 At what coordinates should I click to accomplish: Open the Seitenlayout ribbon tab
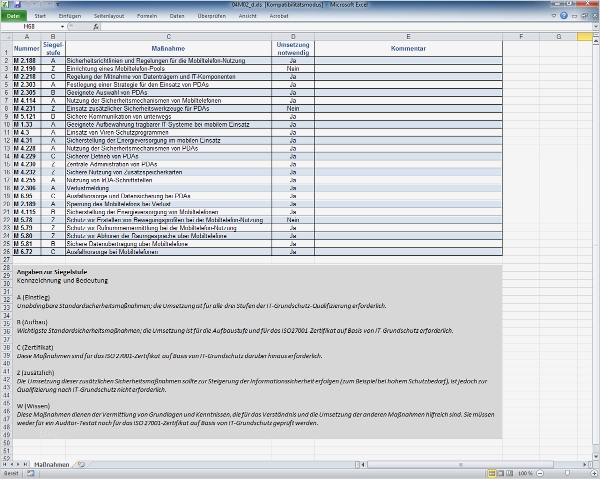[x=109, y=16]
